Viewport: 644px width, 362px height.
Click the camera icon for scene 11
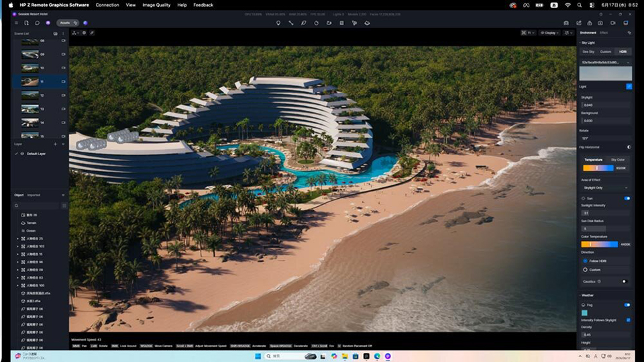coord(63,81)
